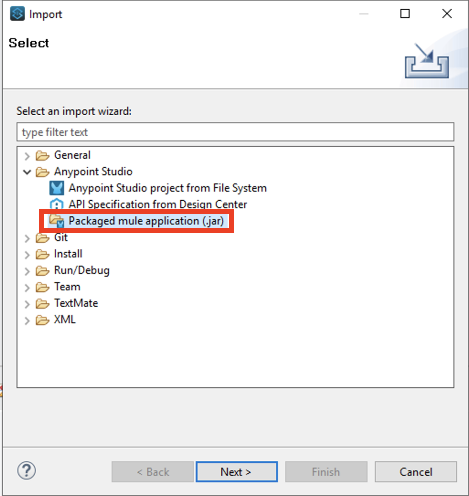Expand the Team category arrow

[x=27, y=287]
